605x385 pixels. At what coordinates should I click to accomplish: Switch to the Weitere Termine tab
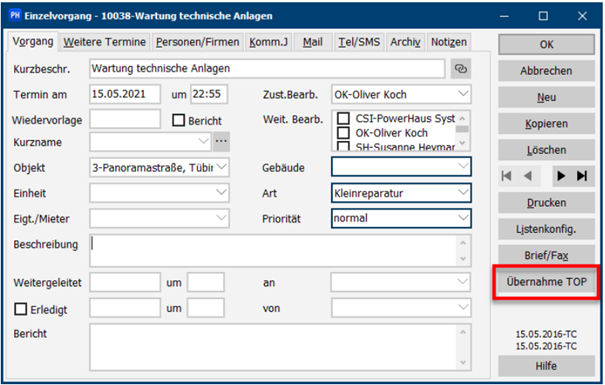pos(105,42)
